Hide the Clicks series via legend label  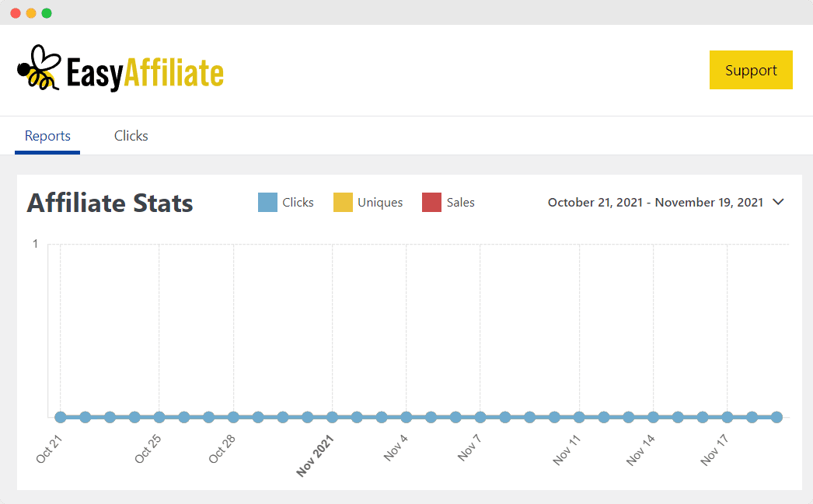point(298,203)
